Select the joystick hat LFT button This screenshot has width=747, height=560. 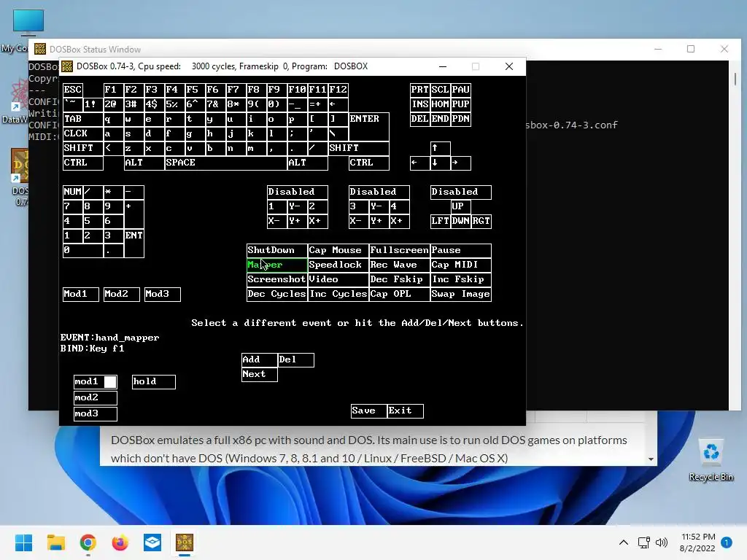(x=440, y=222)
